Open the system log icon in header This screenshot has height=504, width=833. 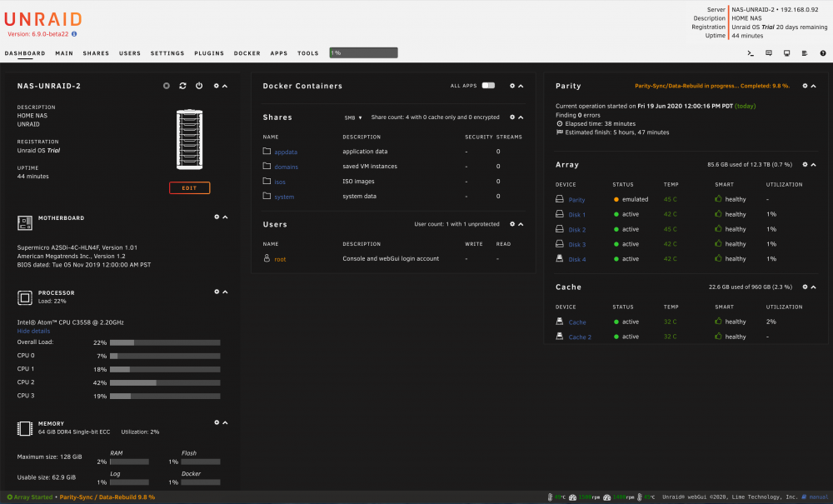[805, 53]
